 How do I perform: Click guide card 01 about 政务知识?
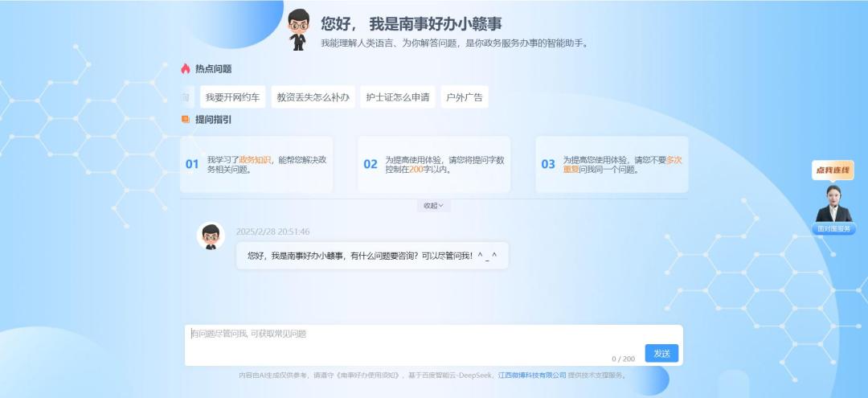coord(256,164)
